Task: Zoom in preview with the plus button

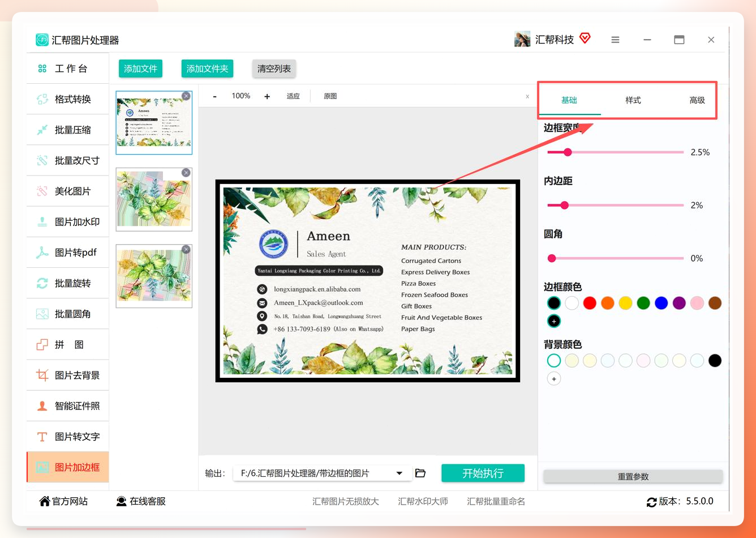Action: pyautogui.click(x=267, y=96)
